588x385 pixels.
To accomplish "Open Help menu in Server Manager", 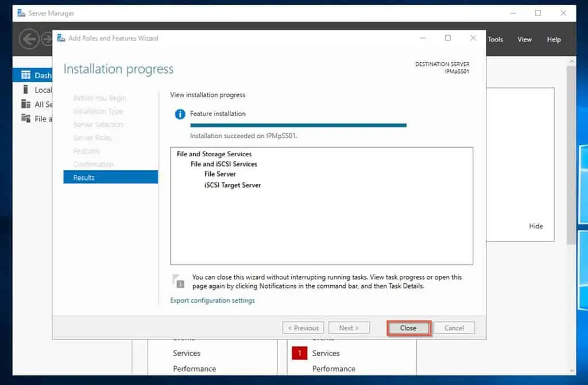I will tap(554, 40).
